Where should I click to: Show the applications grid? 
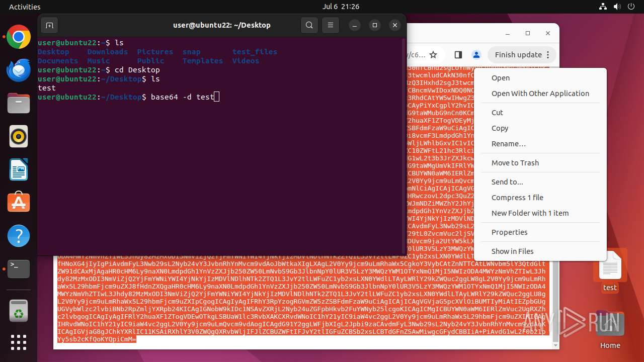(x=19, y=342)
